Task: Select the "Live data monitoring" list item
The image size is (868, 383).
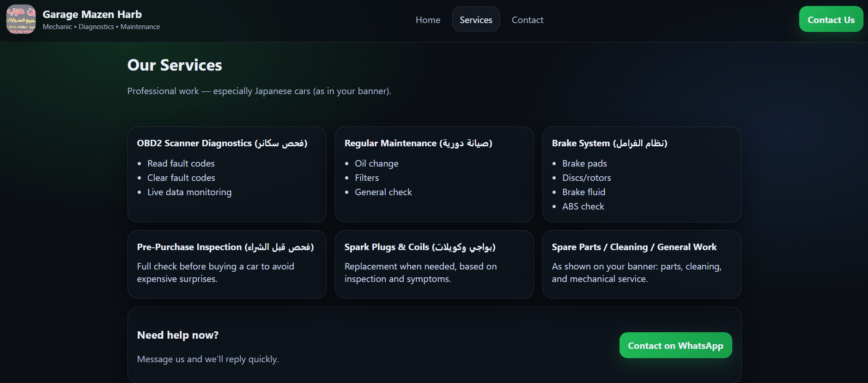Action: (189, 192)
